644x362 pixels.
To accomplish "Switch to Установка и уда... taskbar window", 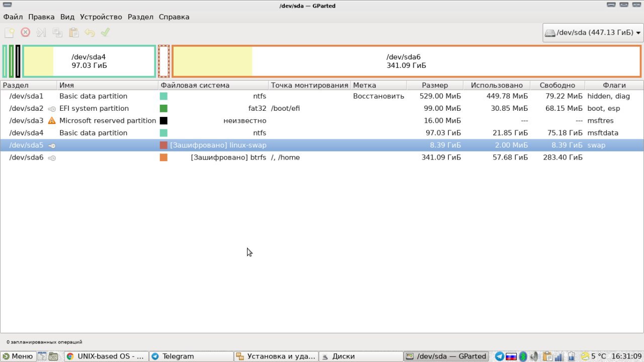I will 276,356.
